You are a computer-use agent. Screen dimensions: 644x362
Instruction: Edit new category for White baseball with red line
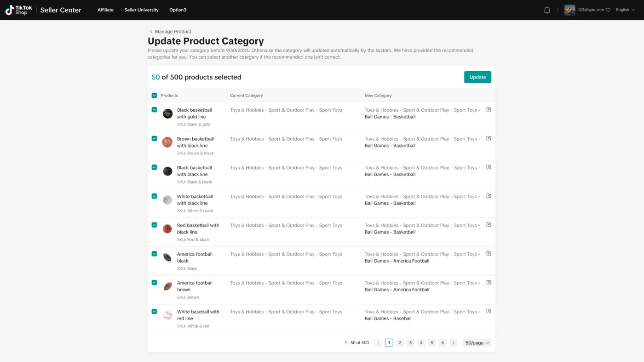489,311
